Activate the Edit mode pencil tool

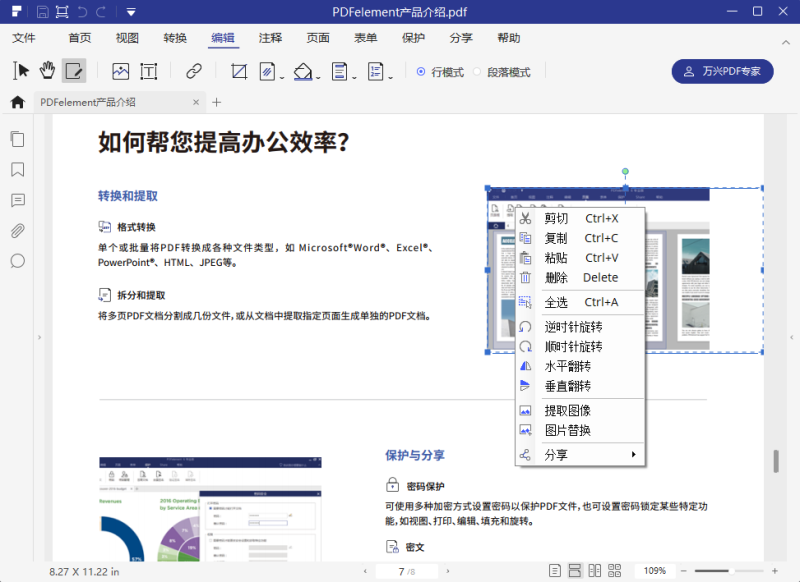(x=73, y=71)
